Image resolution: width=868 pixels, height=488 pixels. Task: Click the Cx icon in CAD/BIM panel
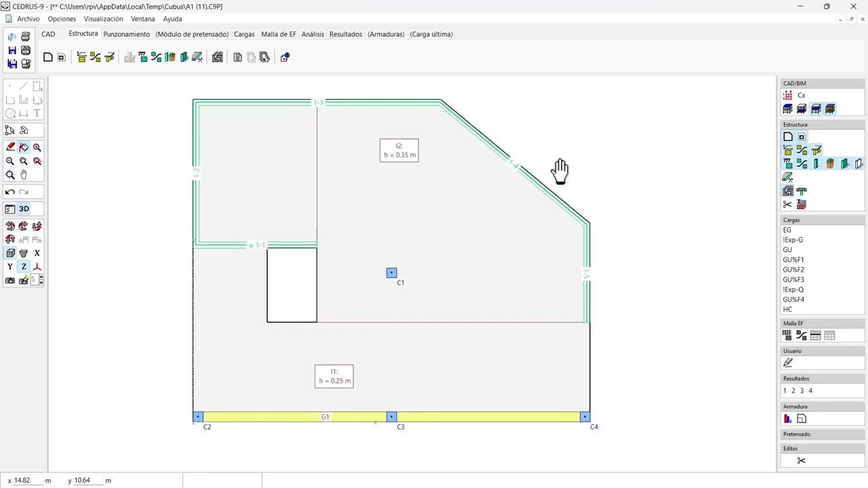(x=802, y=96)
